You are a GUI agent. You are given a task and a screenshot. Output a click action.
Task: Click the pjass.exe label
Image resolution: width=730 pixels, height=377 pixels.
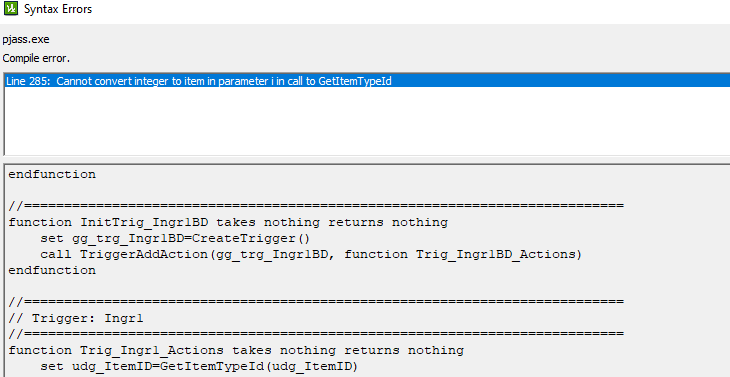(26, 40)
